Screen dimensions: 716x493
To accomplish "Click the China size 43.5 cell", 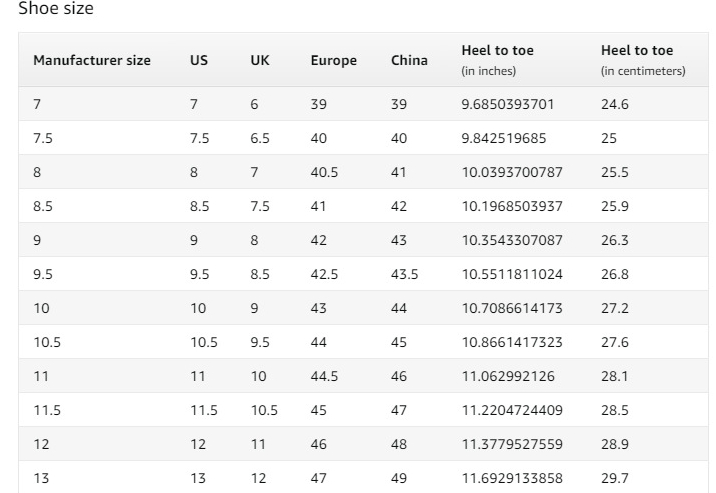I will pos(404,274).
